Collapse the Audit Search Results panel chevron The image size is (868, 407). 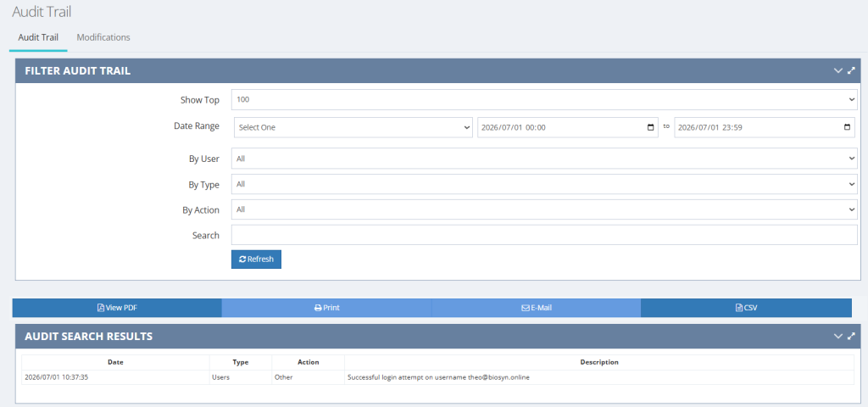click(838, 336)
